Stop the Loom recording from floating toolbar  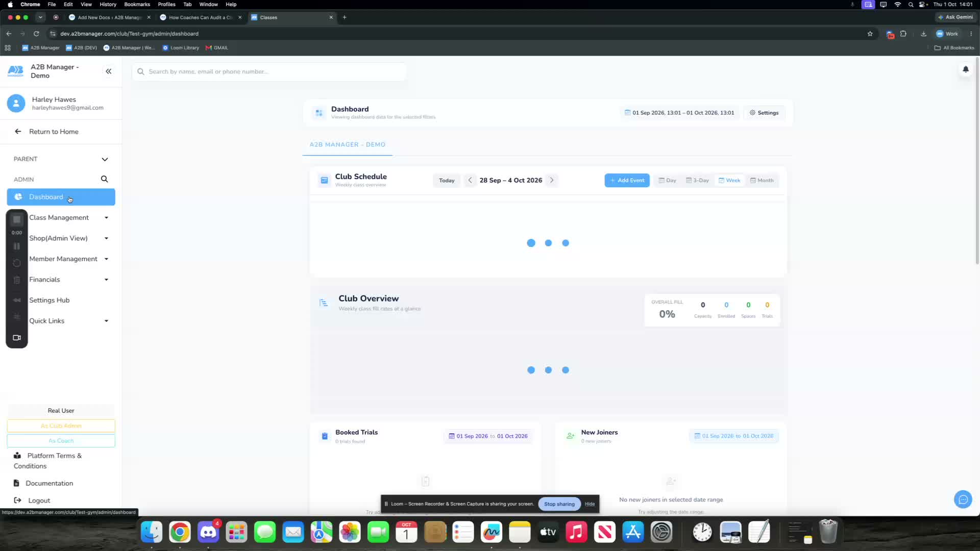(17, 219)
